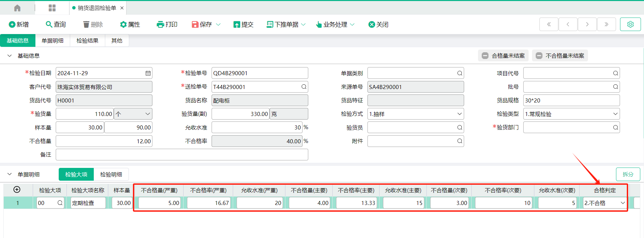Open the home tab icon

17,8
